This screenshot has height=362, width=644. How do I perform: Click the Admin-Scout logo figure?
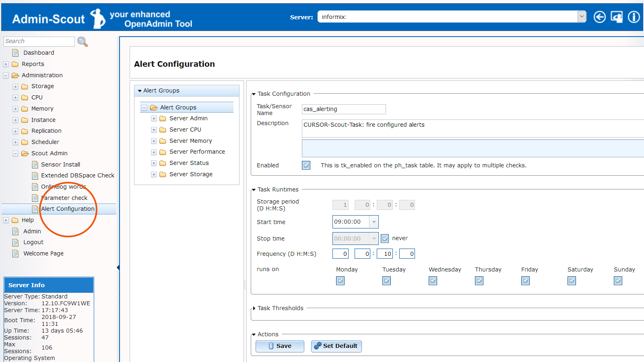point(97,19)
